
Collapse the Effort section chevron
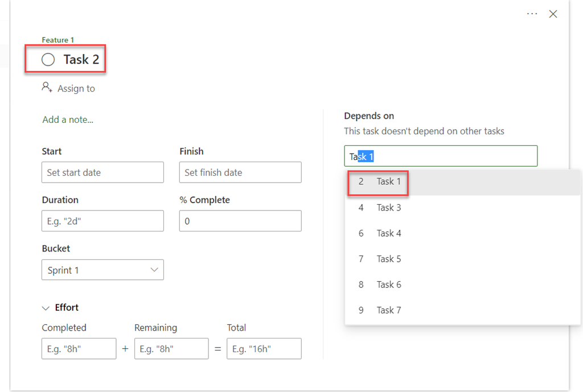[46, 308]
